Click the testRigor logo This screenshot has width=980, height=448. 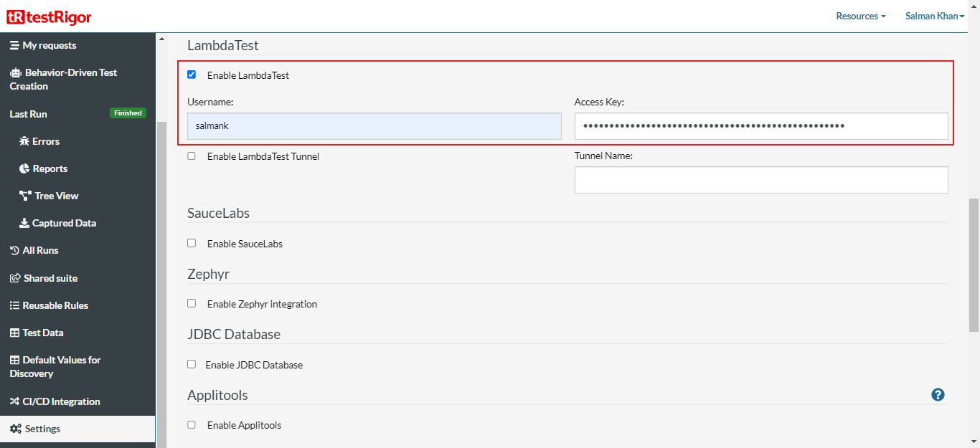point(49,16)
